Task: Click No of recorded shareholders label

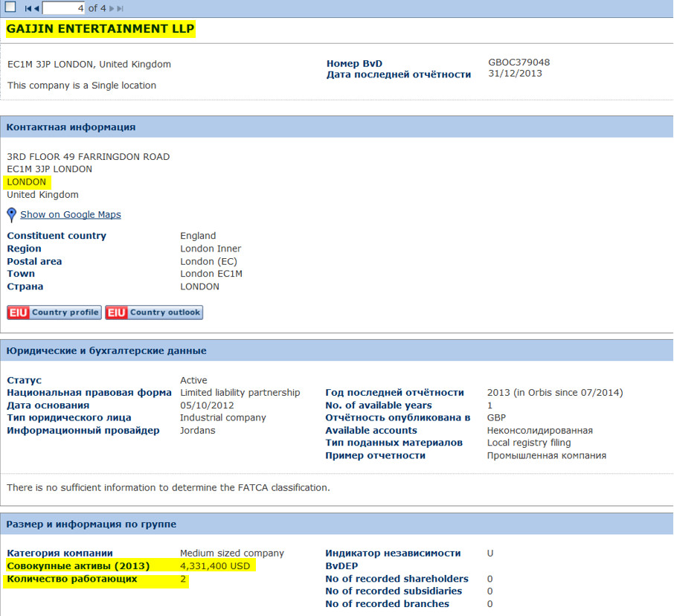Action: pyautogui.click(x=397, y=579)
